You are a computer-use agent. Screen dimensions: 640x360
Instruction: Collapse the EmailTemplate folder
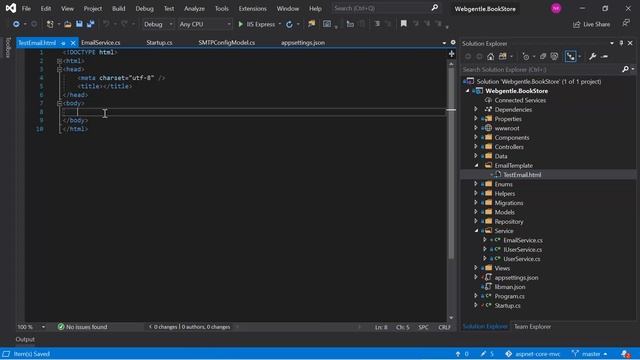(476, 165)
